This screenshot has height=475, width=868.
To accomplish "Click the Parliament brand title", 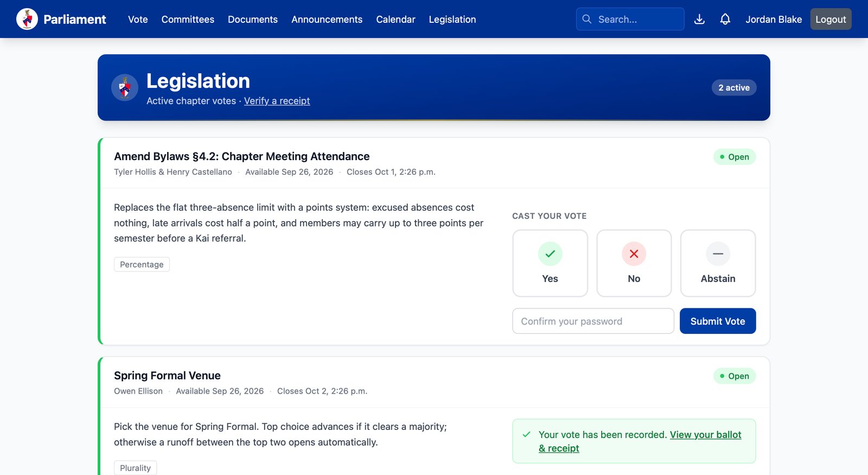I will pyautogui.click(x=75, y=19).
